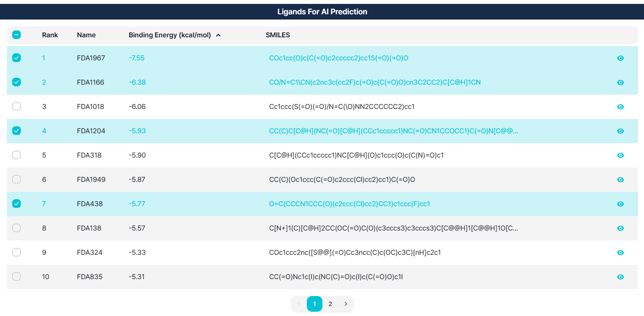Deselect the rank 2 FDA1166 checkbox
The width and height of the screenshot is (644, 316).
(16, 82)
